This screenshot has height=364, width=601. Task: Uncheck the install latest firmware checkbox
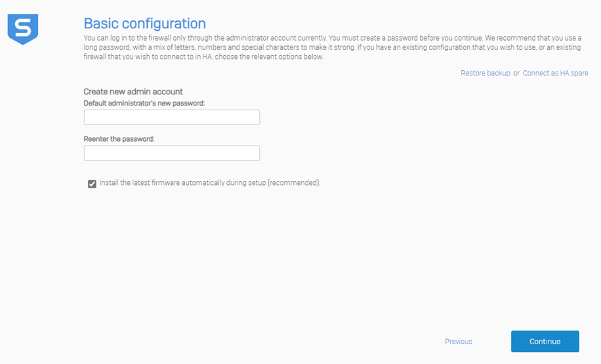coord(93,184)
